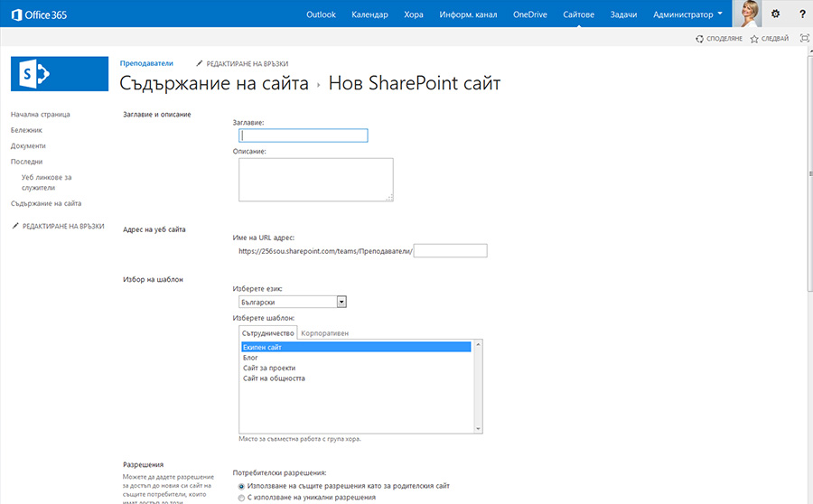The height and width of the screenshot is (504, 813).
Task: Click Съдържание на сайта in page title
Action: pos(214,83)
